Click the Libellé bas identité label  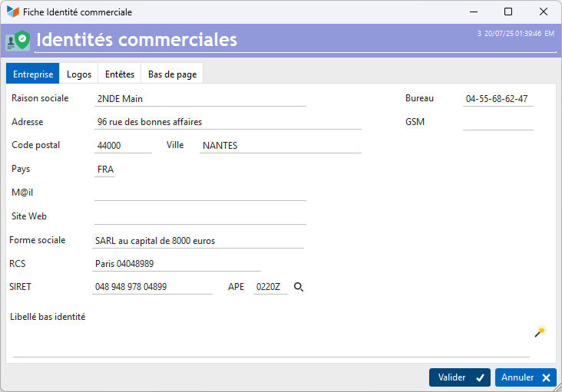click(48, 317)
